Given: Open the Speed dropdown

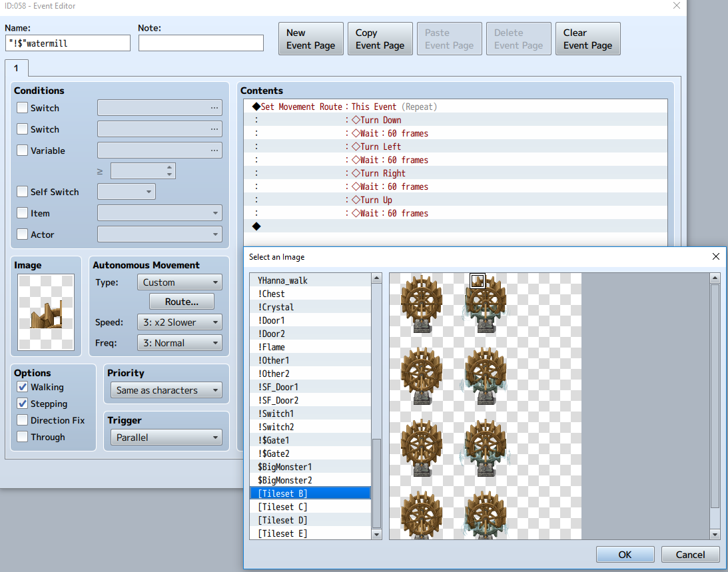Looking at the screenshot, I should point(180,322).
